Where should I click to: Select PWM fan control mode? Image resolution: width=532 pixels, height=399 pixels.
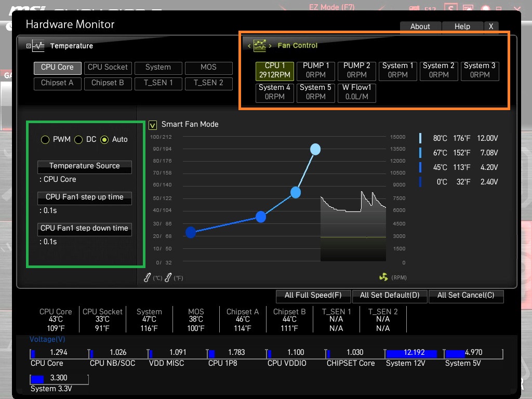pos(45,139)
